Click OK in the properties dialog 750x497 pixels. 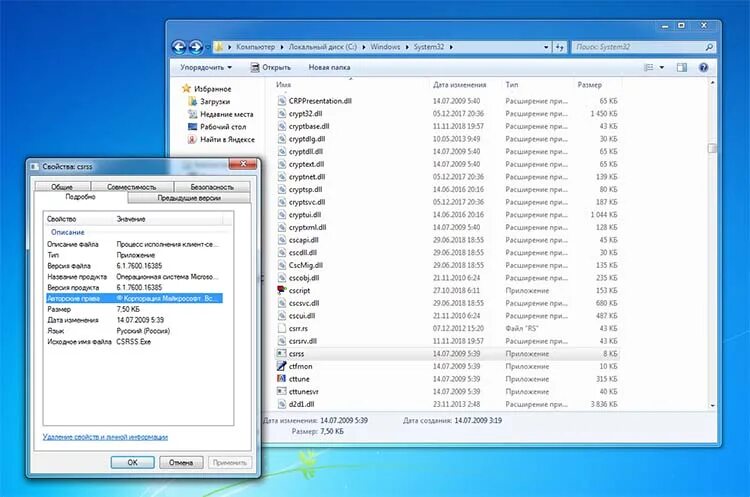click(132, 463)
